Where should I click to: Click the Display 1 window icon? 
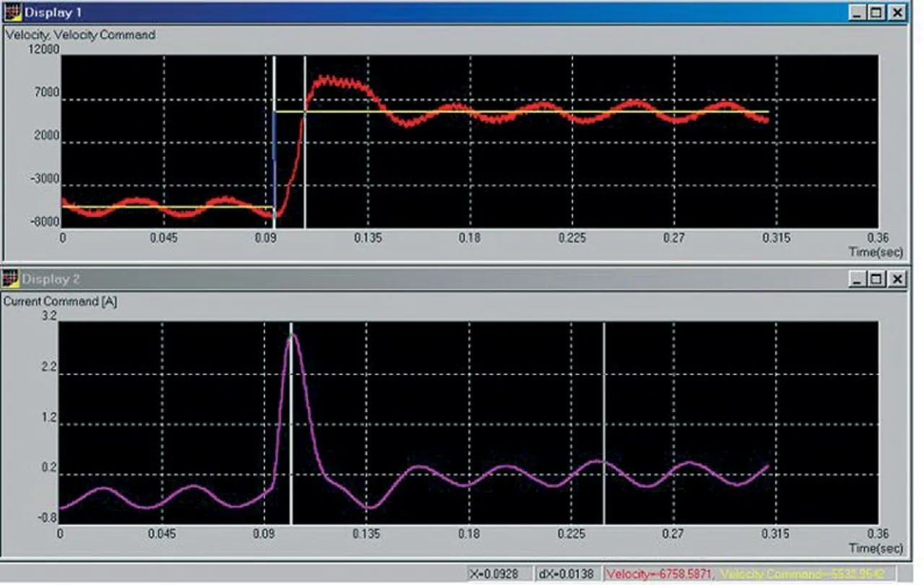click(12, 12)
